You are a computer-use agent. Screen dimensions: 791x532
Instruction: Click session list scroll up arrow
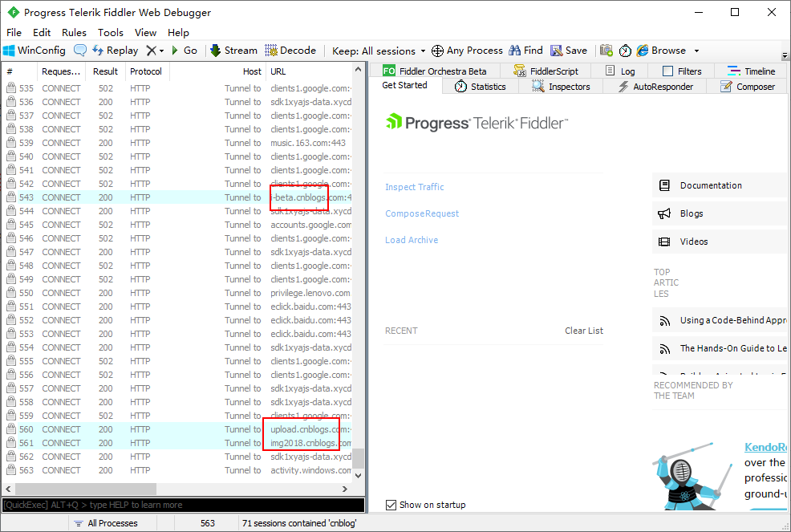coord(358,70)
